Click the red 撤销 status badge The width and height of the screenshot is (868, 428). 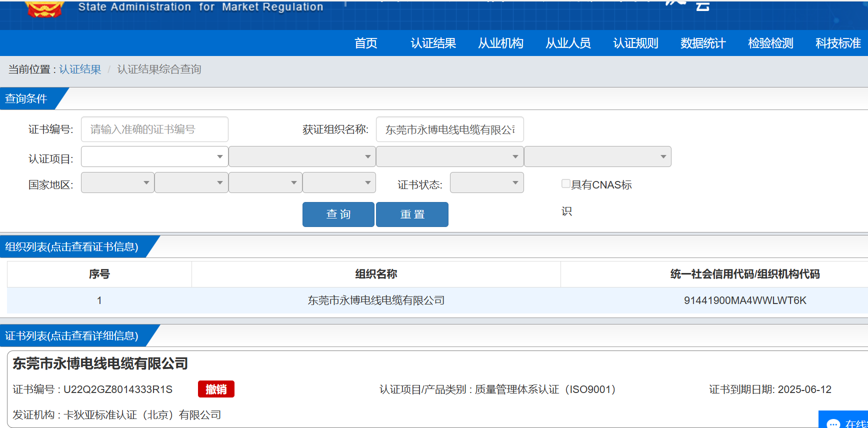[216, 389]
